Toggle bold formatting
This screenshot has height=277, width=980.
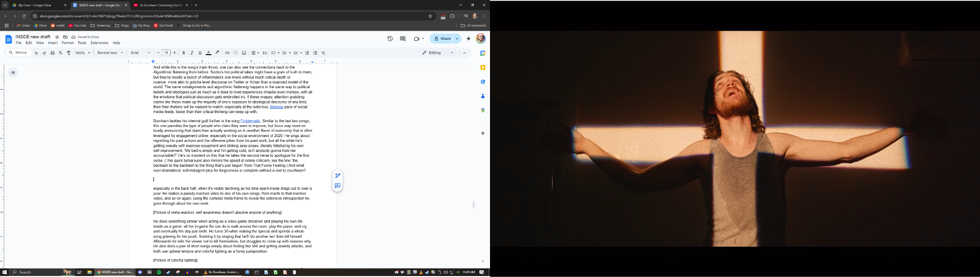tap(184, 53)
